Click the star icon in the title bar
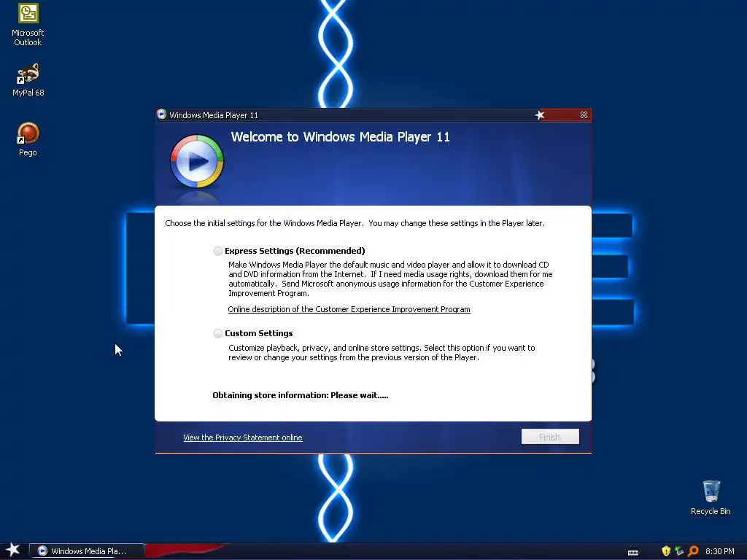747x560 pixels. click(540, 115)
